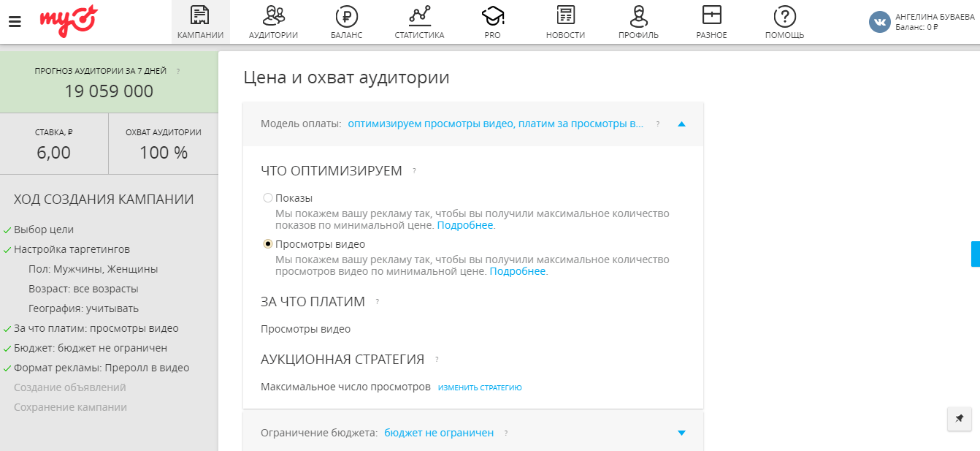Open the hamburger menu

15,20
